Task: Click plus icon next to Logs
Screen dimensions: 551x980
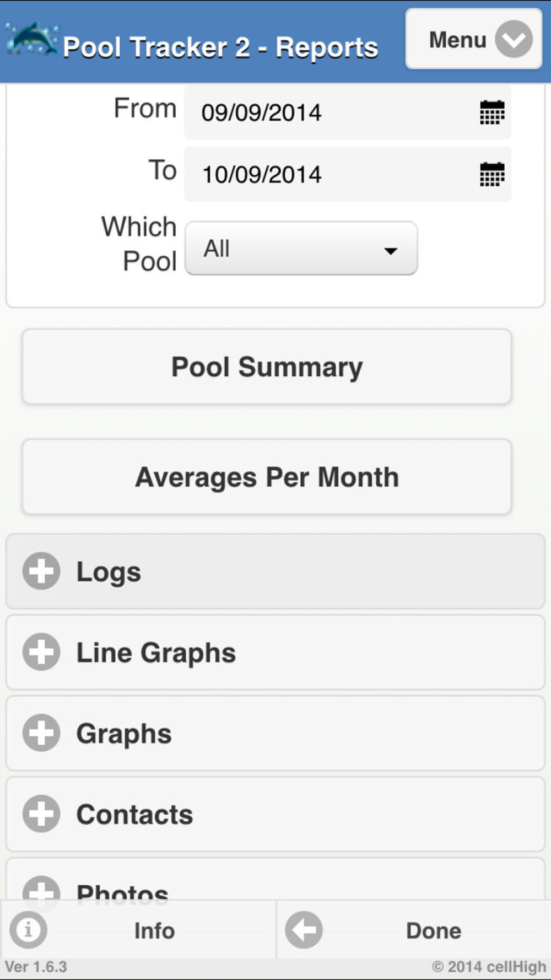Action: tap(41, 571)
